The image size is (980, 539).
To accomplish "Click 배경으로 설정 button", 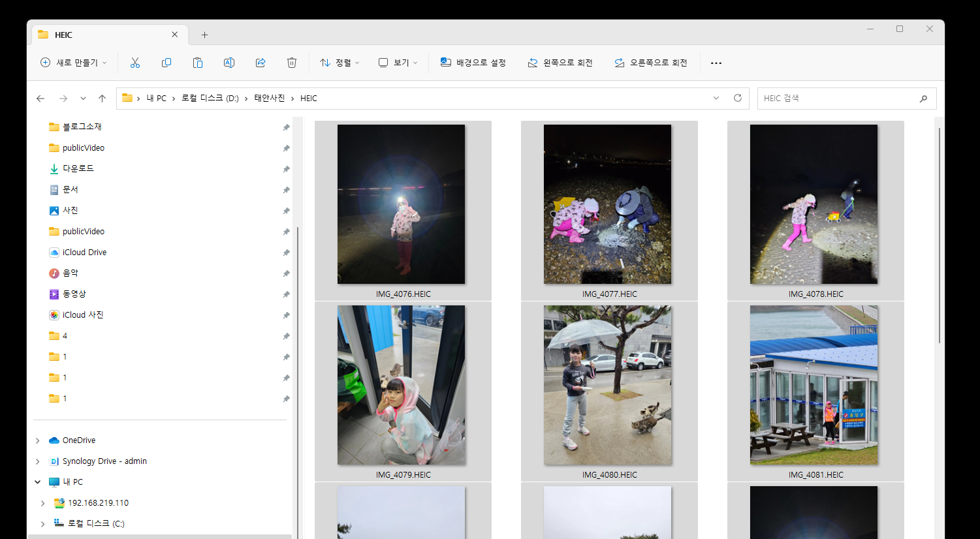I will coord(473,63).
